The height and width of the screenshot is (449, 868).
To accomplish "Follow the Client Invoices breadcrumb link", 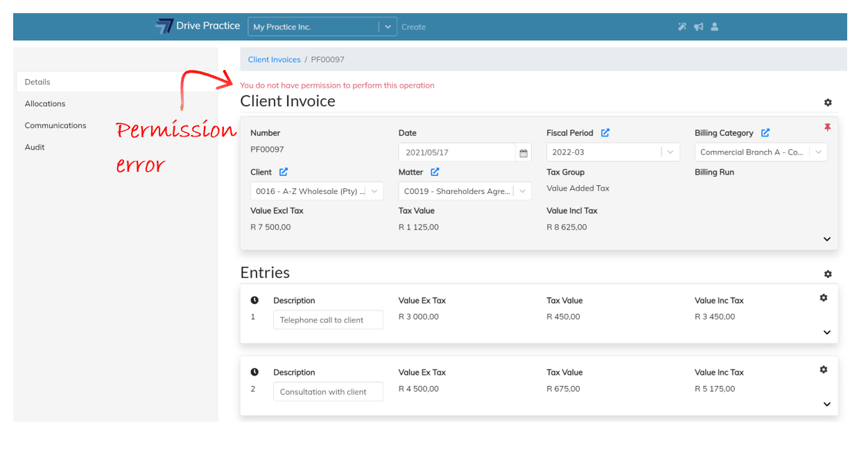I will coord(274,60).
